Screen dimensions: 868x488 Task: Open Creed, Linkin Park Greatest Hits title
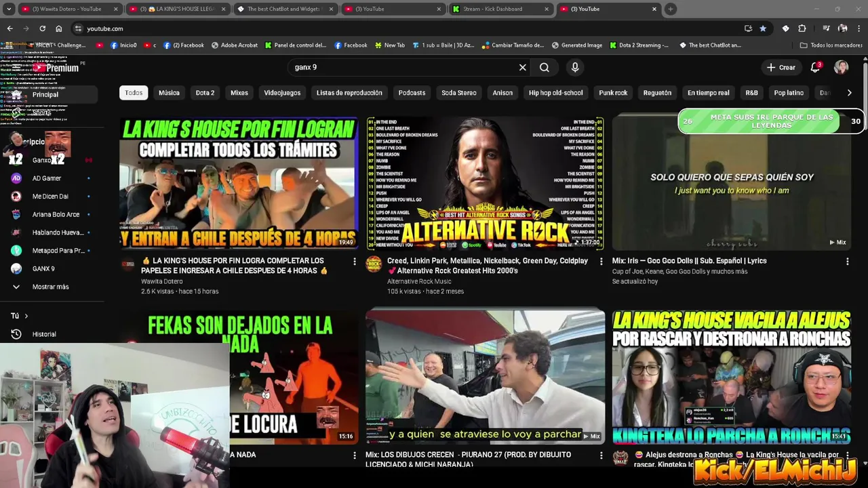pos(488,266)
